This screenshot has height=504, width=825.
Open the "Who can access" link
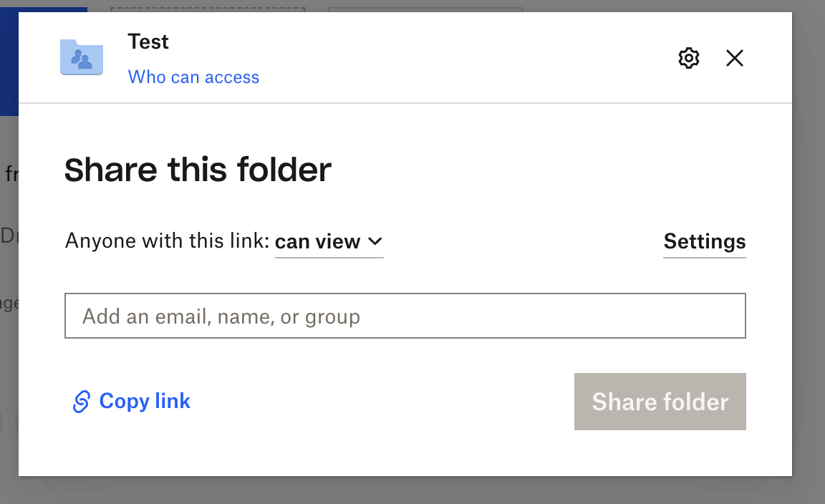pyautogui.click(x=193, y=77)
